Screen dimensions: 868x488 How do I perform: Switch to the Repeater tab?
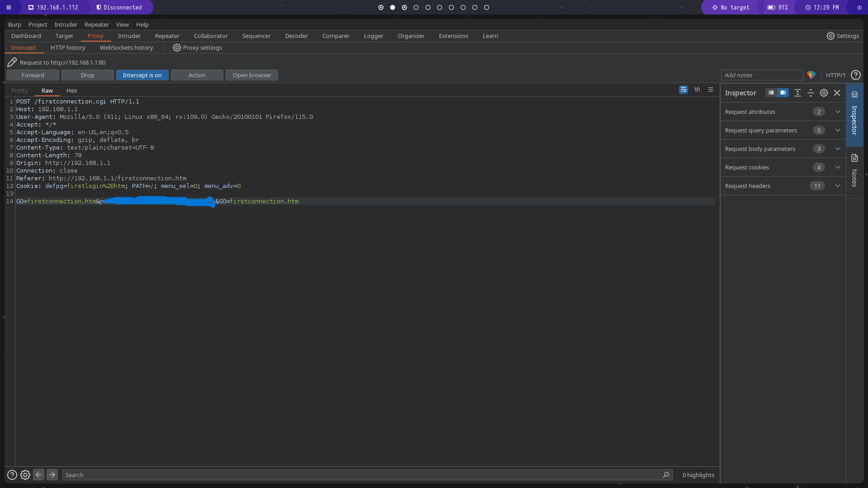coord(167,36)
